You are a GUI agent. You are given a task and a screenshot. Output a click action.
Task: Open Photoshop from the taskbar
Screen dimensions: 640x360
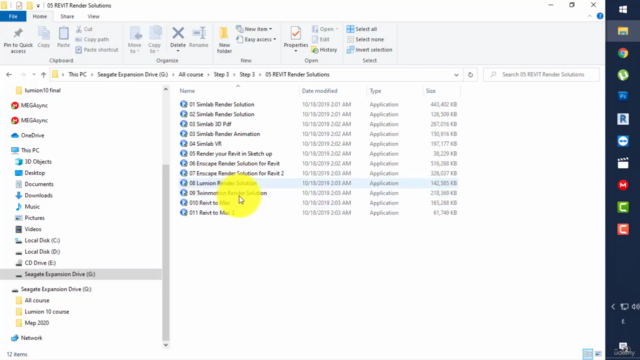coord(622,96)
